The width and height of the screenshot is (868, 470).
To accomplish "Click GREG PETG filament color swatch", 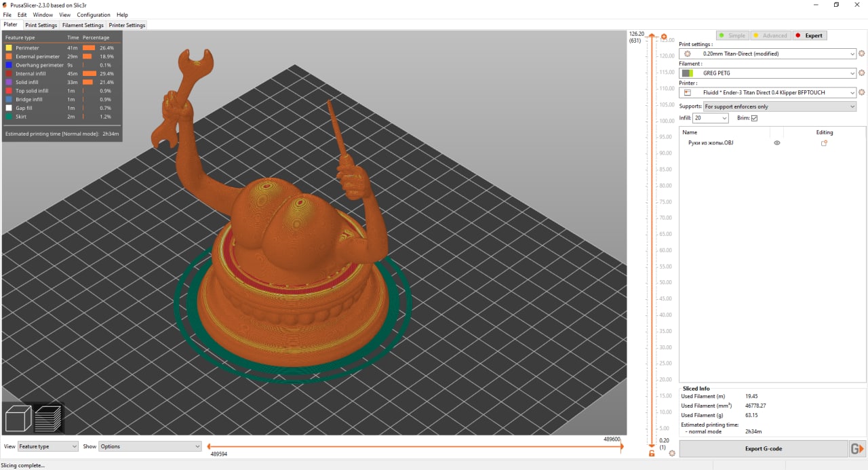I will pyautogui.click(x=688, y=73).
